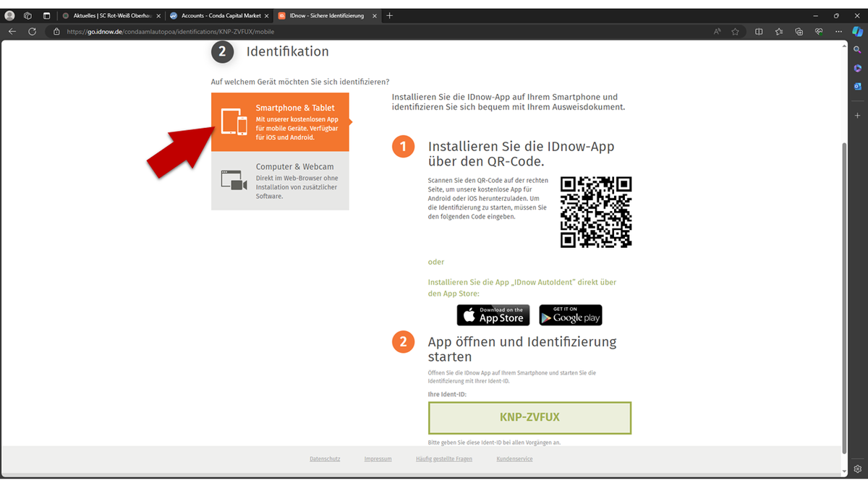The height and width of the screenshot is (488, 868).
Task: View site information via the lock icon
Action: [56, 32]
